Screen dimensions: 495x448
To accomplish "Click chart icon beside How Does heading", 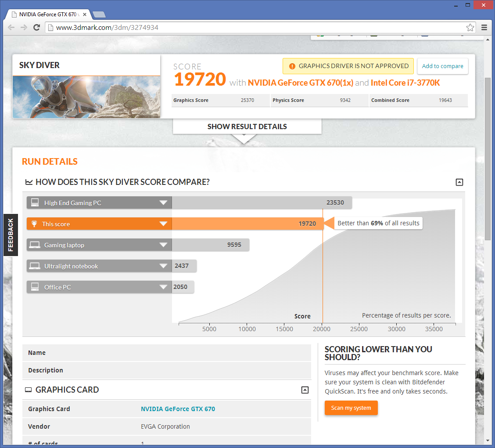I will pos(29,182).
